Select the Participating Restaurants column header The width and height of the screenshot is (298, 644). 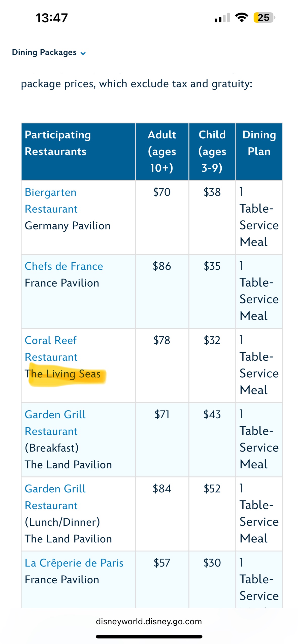[x=58, y=143]
